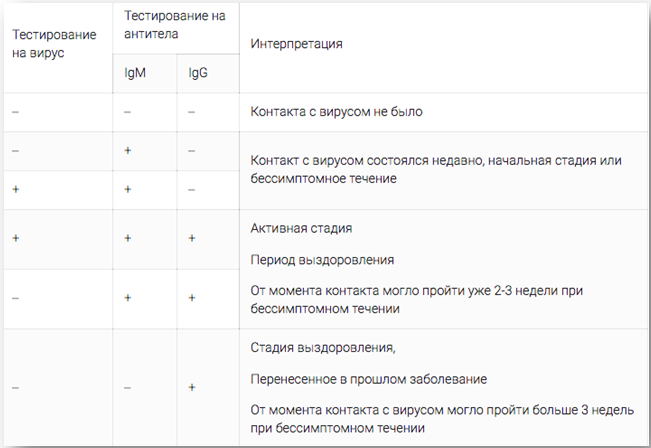The height and width of the screenshot is (448, 651).
Task: Click the IgM minus sign in the last row
Action: click(127, 388)
